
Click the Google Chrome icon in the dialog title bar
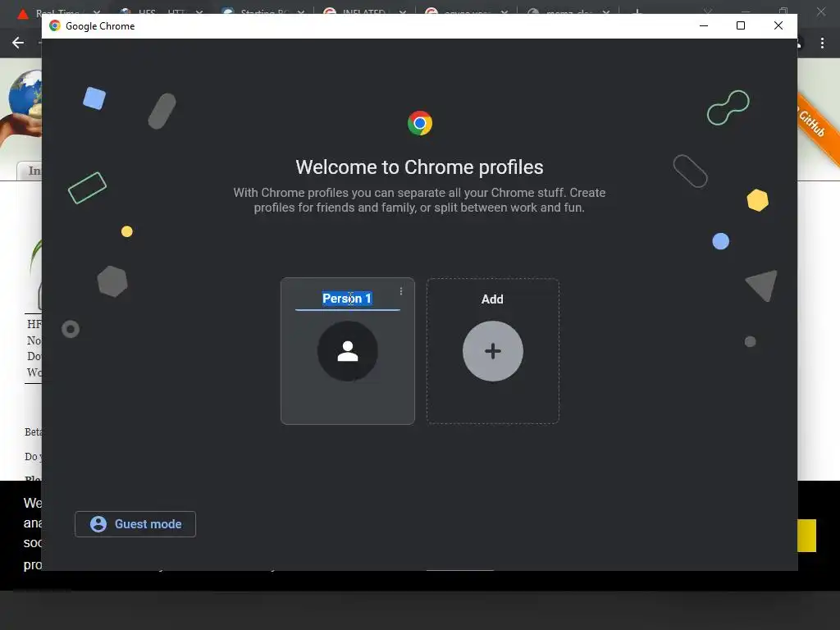[x=55, y=25]
